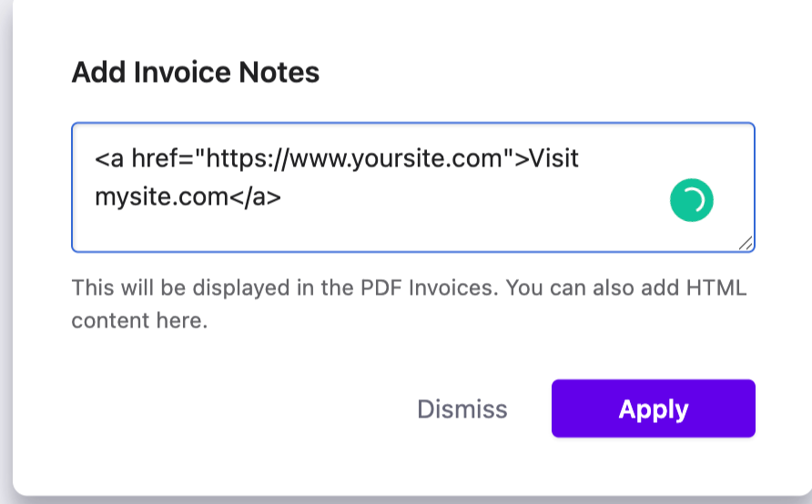Place cursor after the closing </a> tag
812x504 pixels.
coord(282,197)
